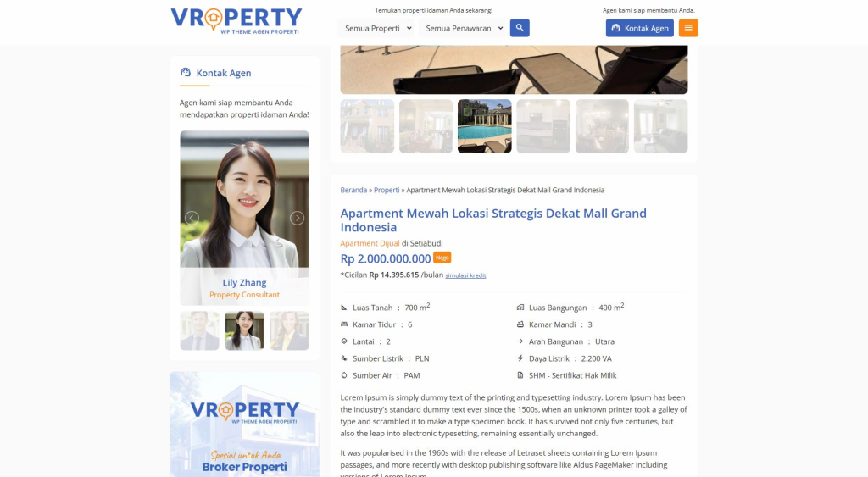Click the blue search magnifier button
The height and width of the screenshot is (477, 868).
[x=520, y=28]
